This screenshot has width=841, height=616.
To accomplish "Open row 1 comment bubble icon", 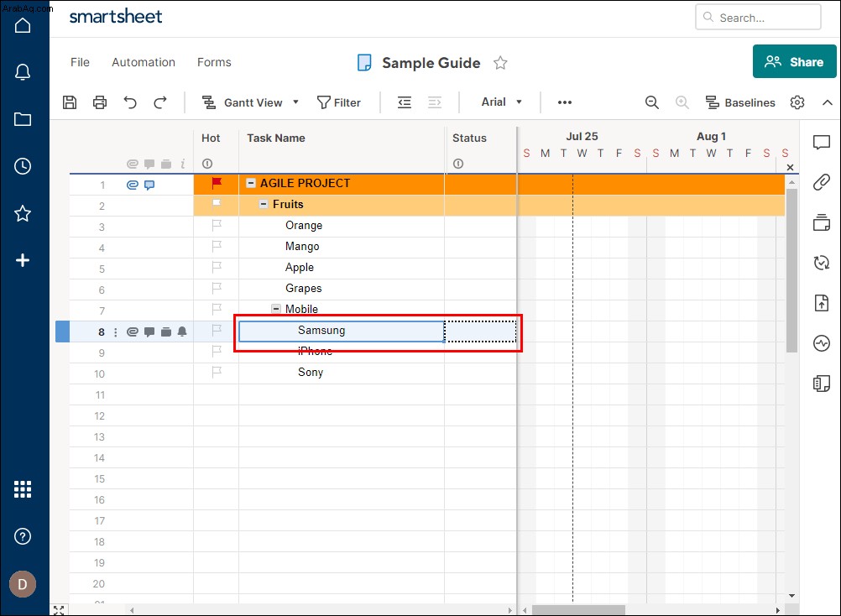I will (149, 185).
